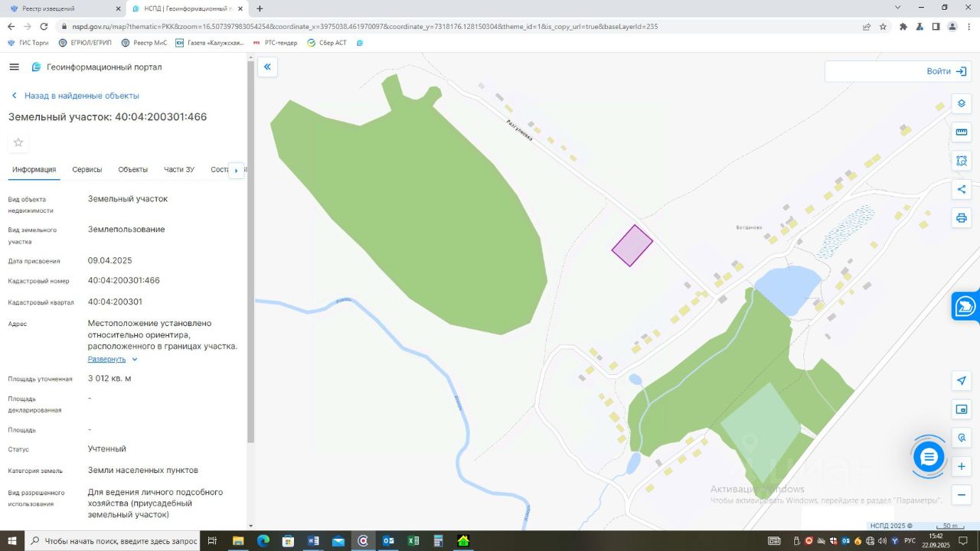The height and width of the screenshot is (551, 980).
Task: Open the map layers panel
Action: click(962, 104)
